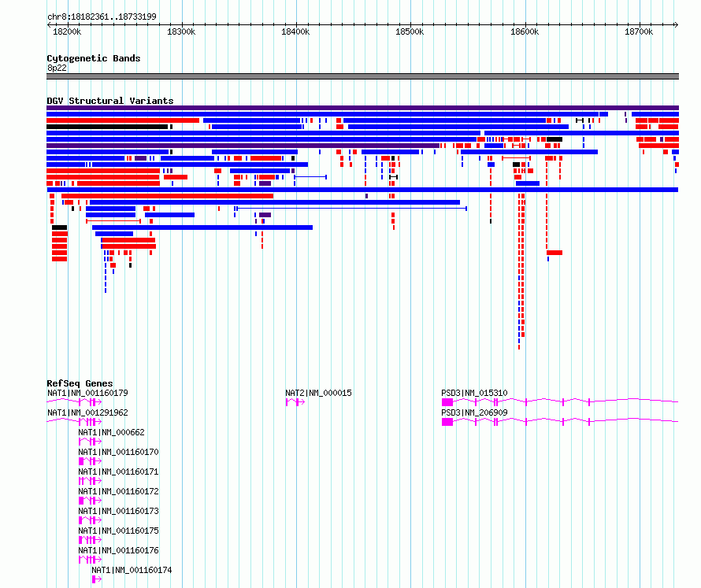The image size is (701, 588).
Task: Click the 18300k ruler tick label
Action: [x=181, y=31]
